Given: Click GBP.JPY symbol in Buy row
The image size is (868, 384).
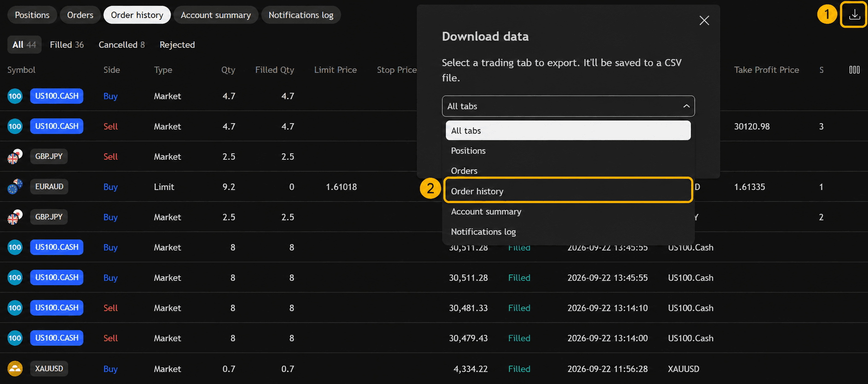Looking at the screenshot, I should click(49, 217).
